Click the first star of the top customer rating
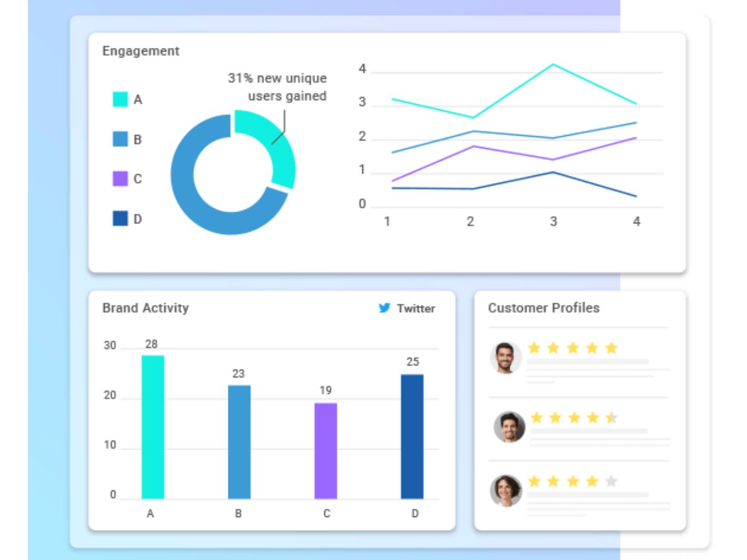This screenshot has width=747, height=560. pos(534,348)
